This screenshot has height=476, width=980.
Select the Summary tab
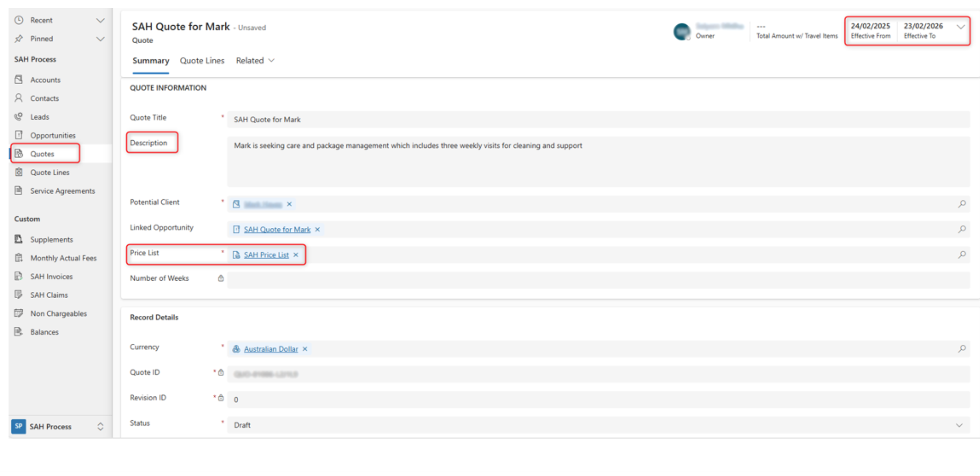click(150, 61)
